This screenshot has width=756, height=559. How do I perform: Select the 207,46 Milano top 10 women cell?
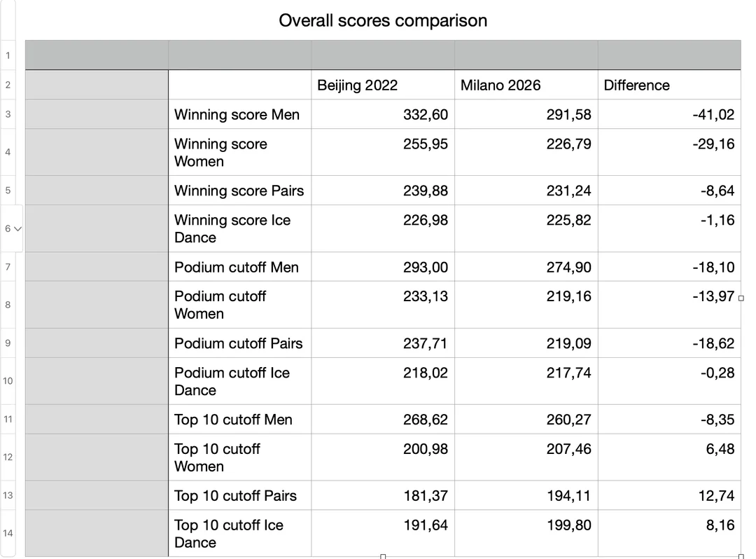tap(526, 457)
